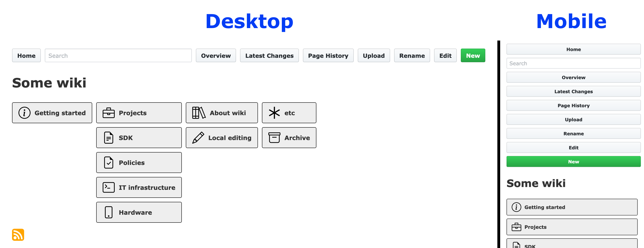Click the Search input field desktop
Viewport: 644px width, 248px height.
[x=118, y=56]
